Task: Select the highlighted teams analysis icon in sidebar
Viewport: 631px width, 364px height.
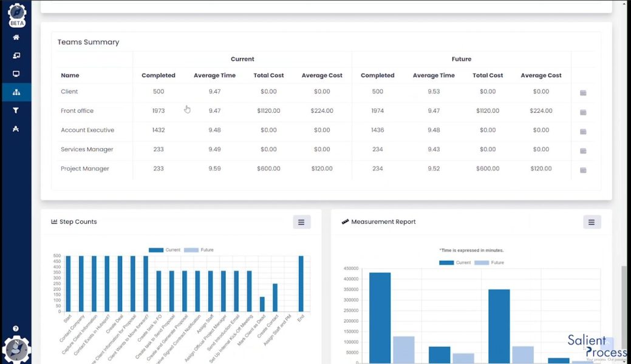Action: point(16,92)
